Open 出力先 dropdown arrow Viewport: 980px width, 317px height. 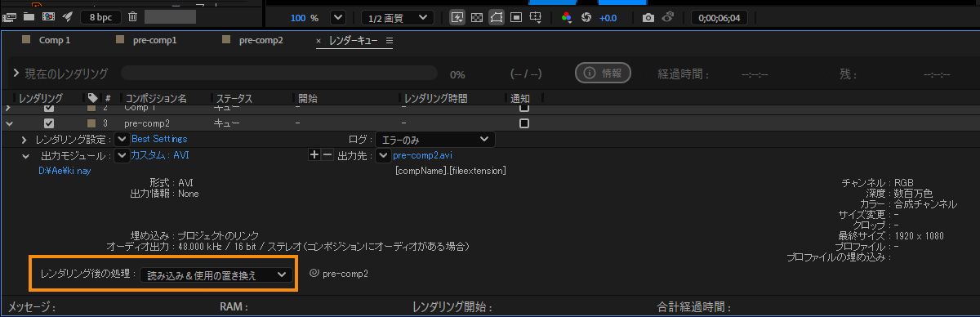pyautogui.click(x=382, y=155)
